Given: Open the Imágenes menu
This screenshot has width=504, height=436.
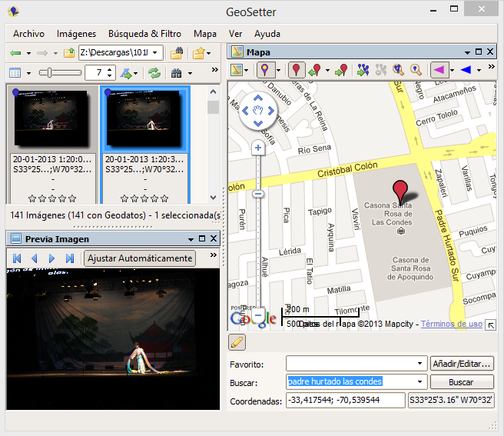Looking at the screenshot, I should tap(76, 34).
